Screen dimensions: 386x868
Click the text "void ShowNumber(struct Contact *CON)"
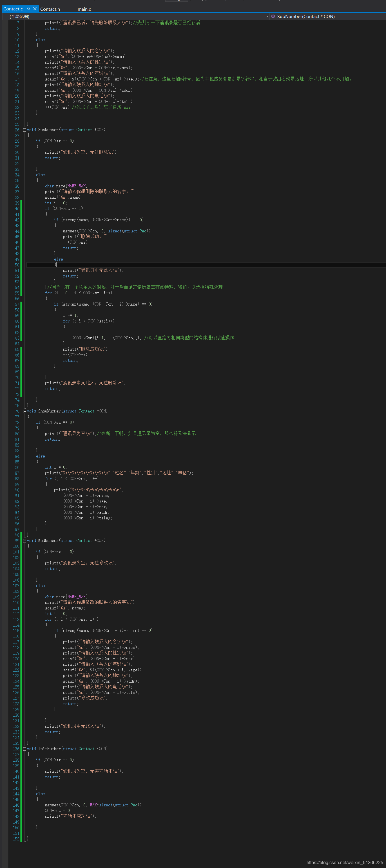(67, 411)
